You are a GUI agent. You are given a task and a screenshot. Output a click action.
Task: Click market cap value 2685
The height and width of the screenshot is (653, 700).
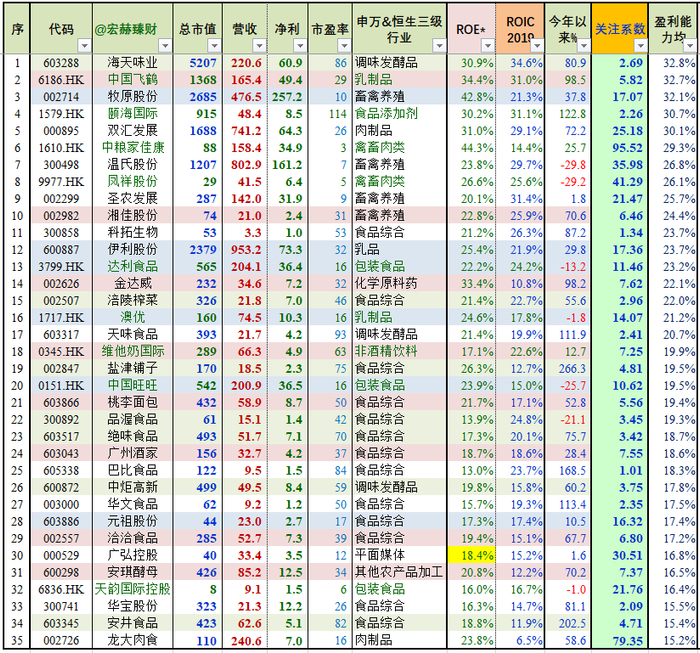point(203,97)
